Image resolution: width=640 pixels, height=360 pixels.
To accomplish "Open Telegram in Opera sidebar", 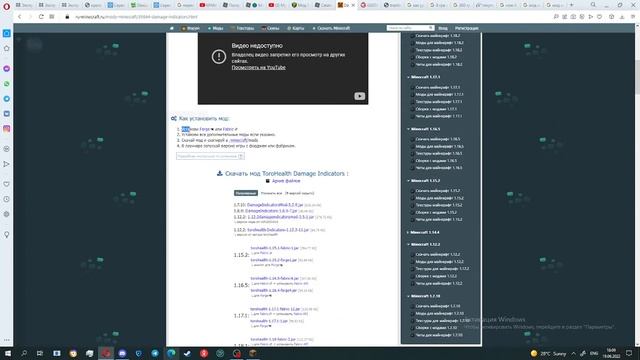I will tap(7, 99).
